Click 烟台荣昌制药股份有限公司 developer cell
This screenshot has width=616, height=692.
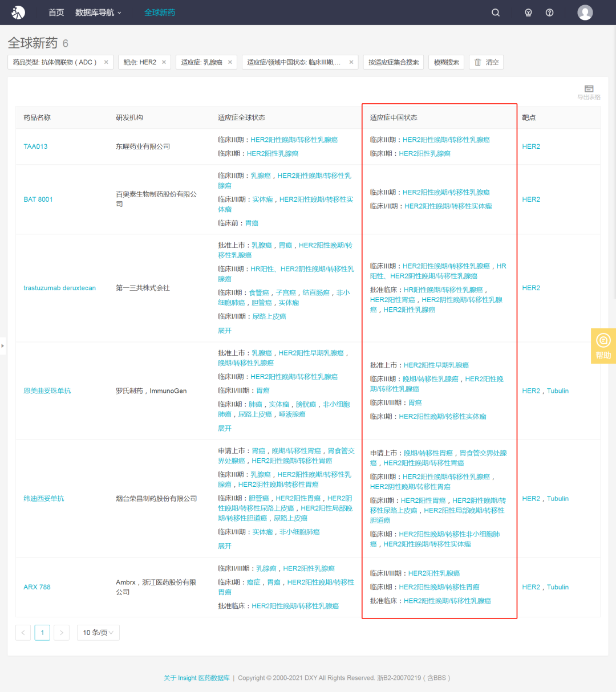tap(156, 499)
